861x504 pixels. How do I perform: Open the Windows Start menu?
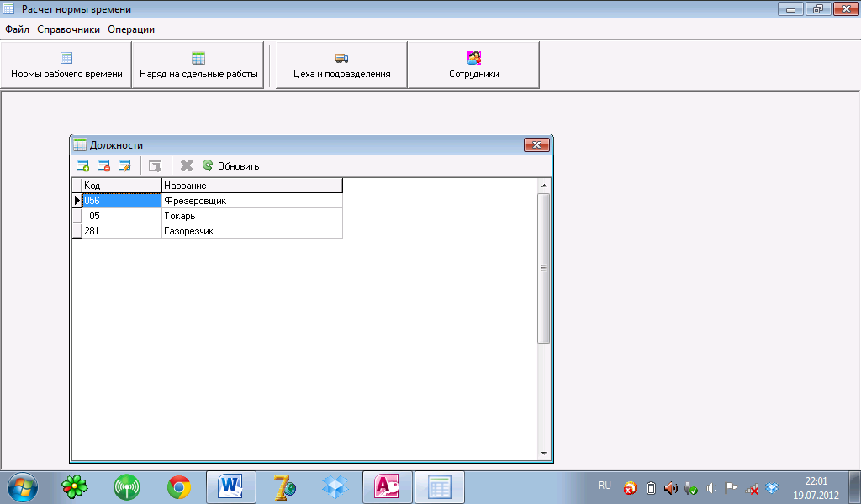coord(23,487)
